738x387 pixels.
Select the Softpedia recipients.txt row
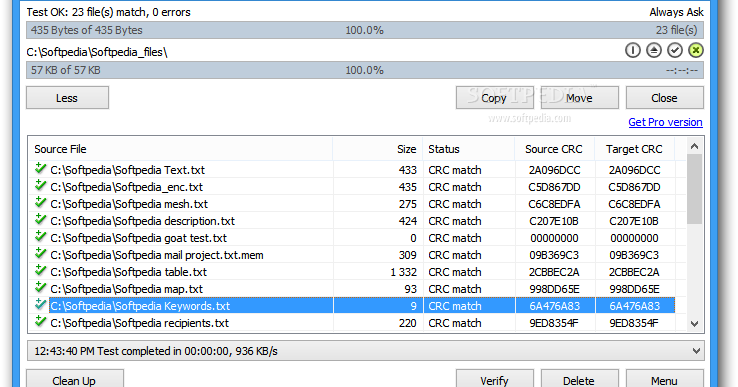(352, 323)
